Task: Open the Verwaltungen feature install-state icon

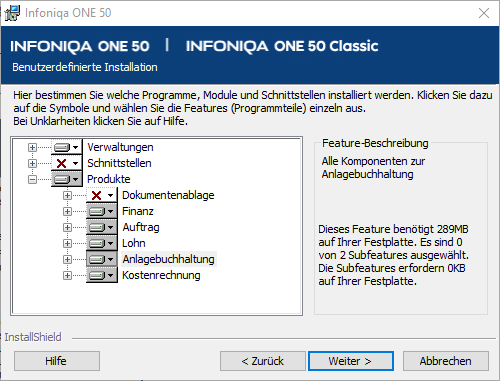Action: [66, 147]
